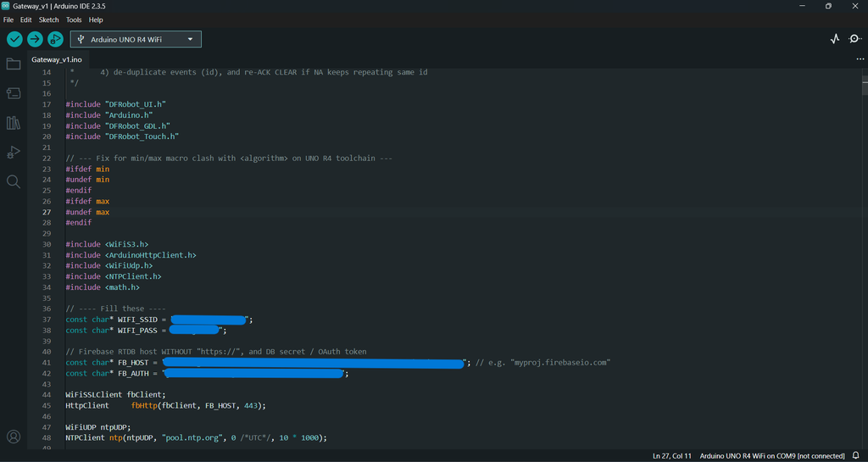The height and width of the screenshot is (462, 868).
Task: Click the WIFI_PASS variable name
Action: [137, 331]
